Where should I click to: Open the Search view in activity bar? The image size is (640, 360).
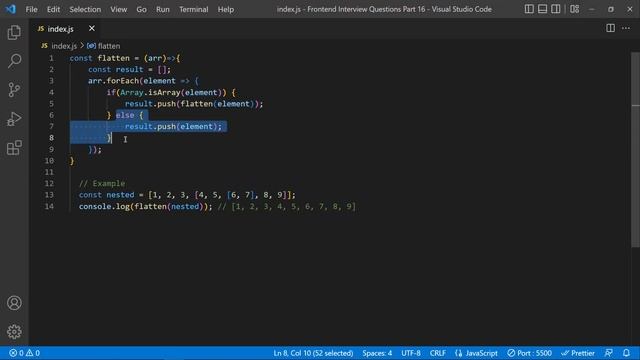click(x=14, y=61)
